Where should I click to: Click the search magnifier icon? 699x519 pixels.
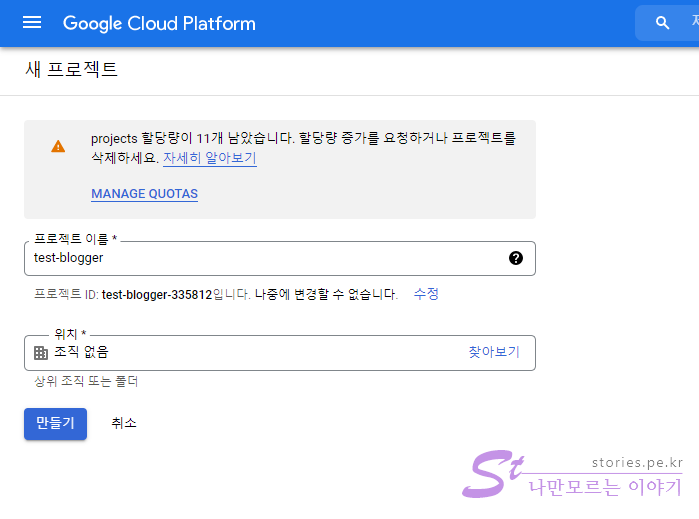[x=662, y=23]
